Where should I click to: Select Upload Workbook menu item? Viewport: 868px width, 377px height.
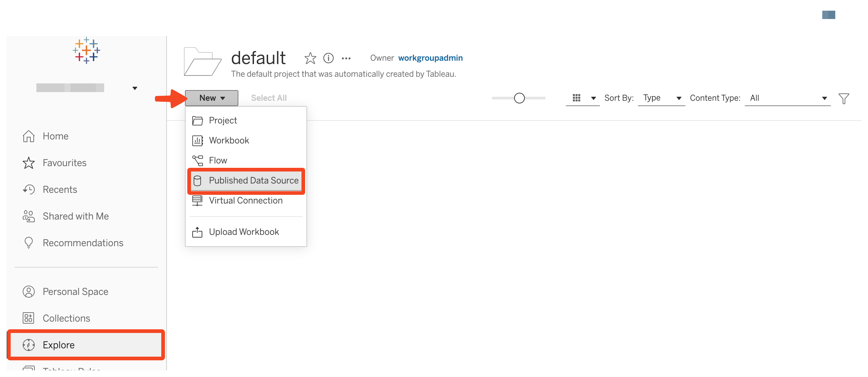pos(246,232)
